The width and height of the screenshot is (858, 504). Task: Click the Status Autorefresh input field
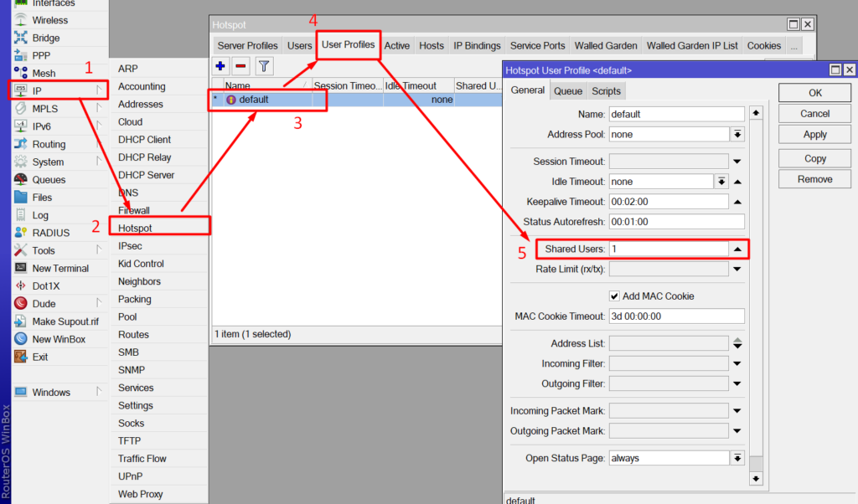click(x=676, y=222)
